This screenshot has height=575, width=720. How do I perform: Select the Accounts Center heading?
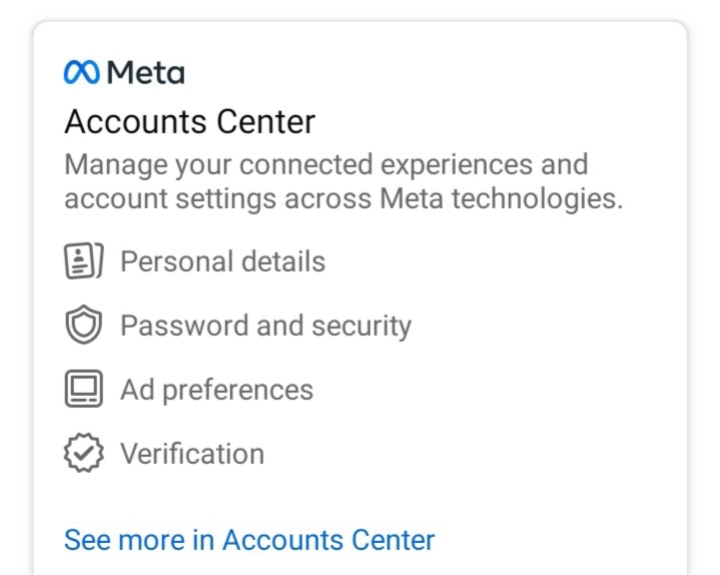click(x=190, y=122)
